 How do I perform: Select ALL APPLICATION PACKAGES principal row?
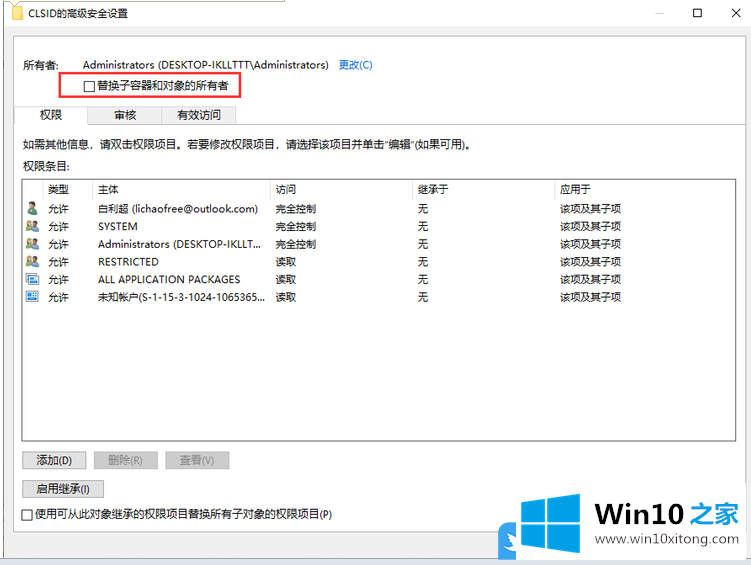(169, 280)
